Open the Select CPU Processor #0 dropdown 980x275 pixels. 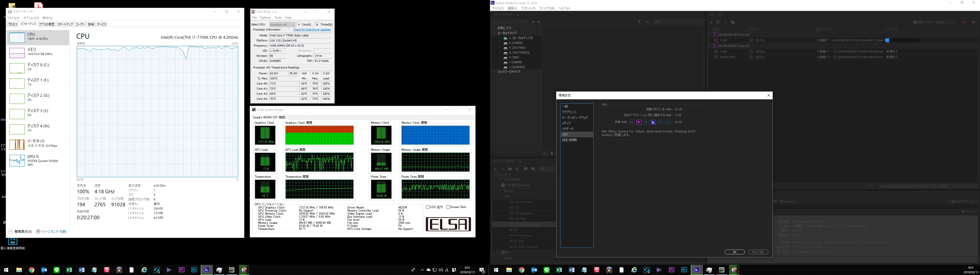point(282,25)
